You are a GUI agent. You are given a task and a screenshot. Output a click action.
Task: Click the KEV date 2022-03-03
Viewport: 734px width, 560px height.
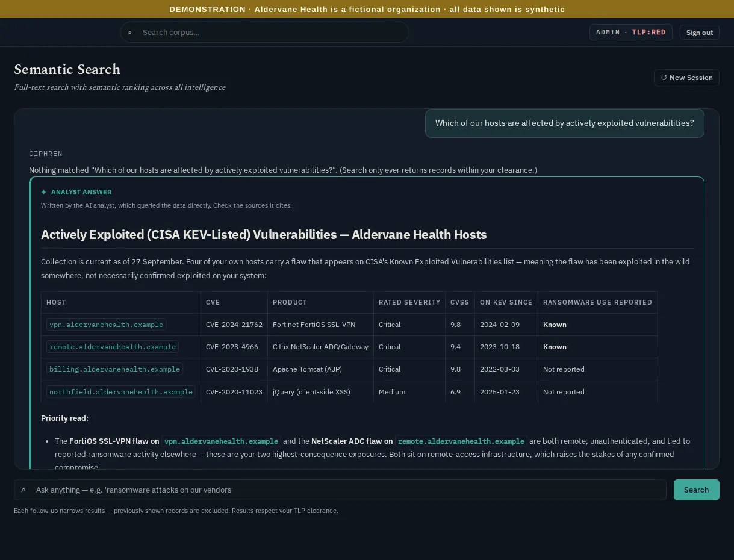pos(506,369)
